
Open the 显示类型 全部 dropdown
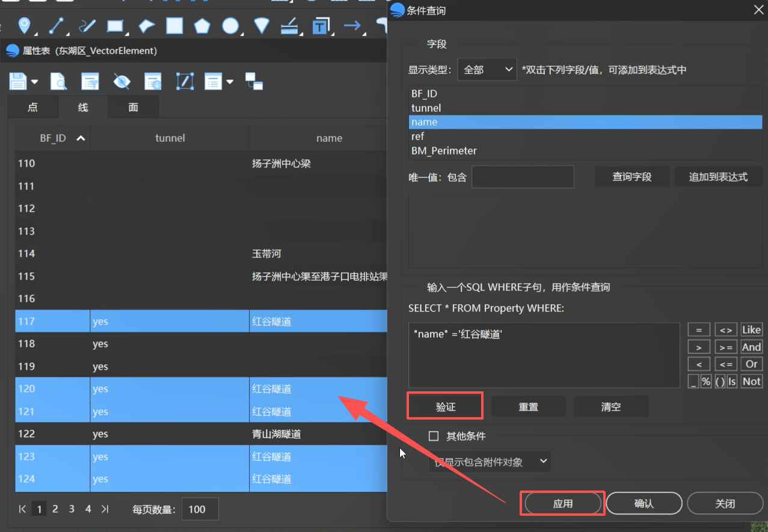click(487, 70)
